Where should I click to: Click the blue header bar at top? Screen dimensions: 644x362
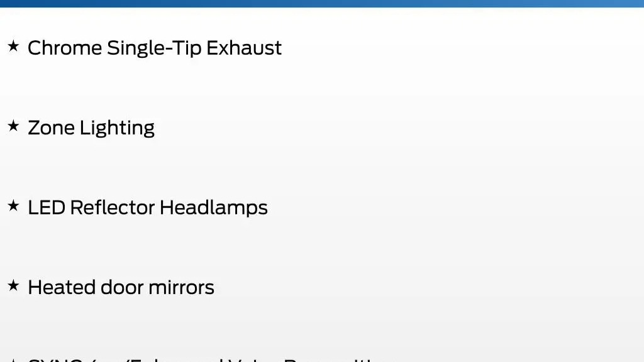pyautogui.click(x=322, y=3)
